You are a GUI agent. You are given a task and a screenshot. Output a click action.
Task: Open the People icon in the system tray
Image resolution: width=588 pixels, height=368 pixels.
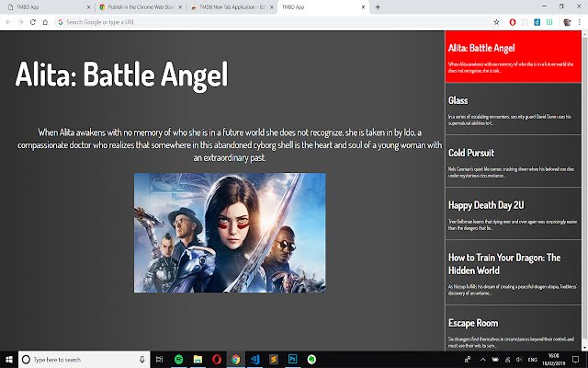point(468,360)
